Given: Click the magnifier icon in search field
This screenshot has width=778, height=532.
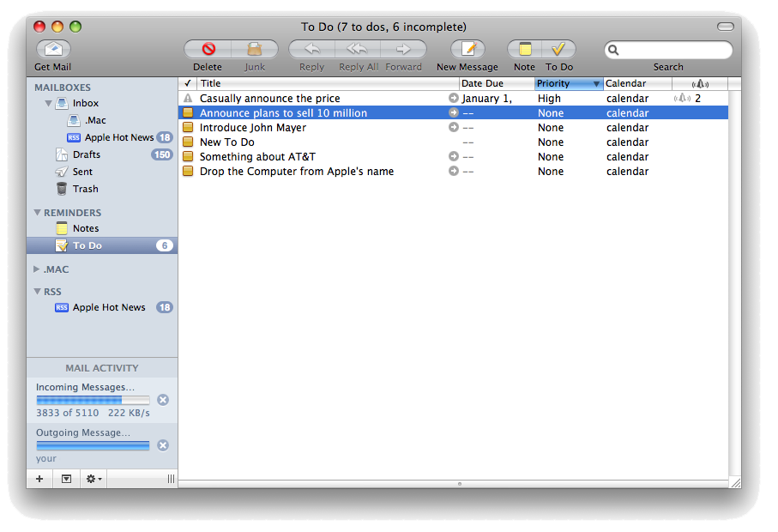Looking at the screenshot, I should [614, 50].
